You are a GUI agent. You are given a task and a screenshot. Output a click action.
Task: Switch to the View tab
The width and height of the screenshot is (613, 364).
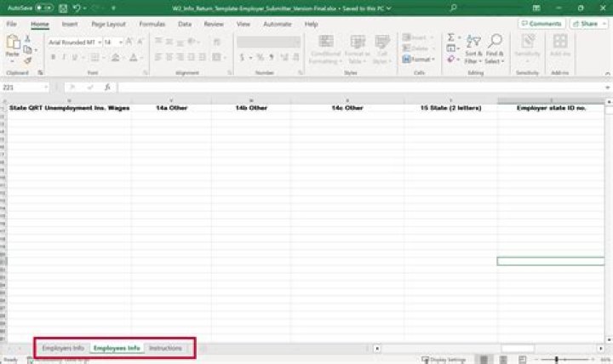pos(243,24)
